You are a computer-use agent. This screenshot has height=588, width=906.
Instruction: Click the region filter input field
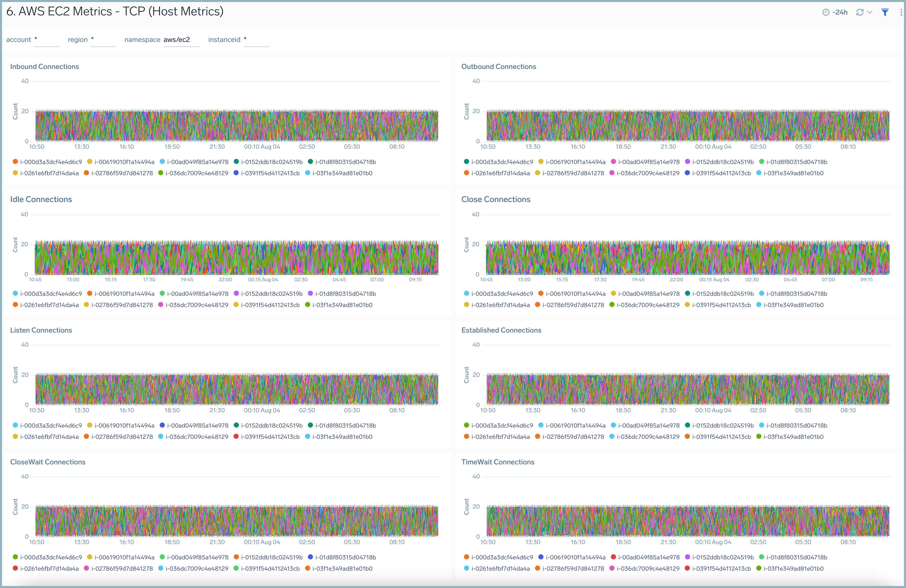click(103, 40)
